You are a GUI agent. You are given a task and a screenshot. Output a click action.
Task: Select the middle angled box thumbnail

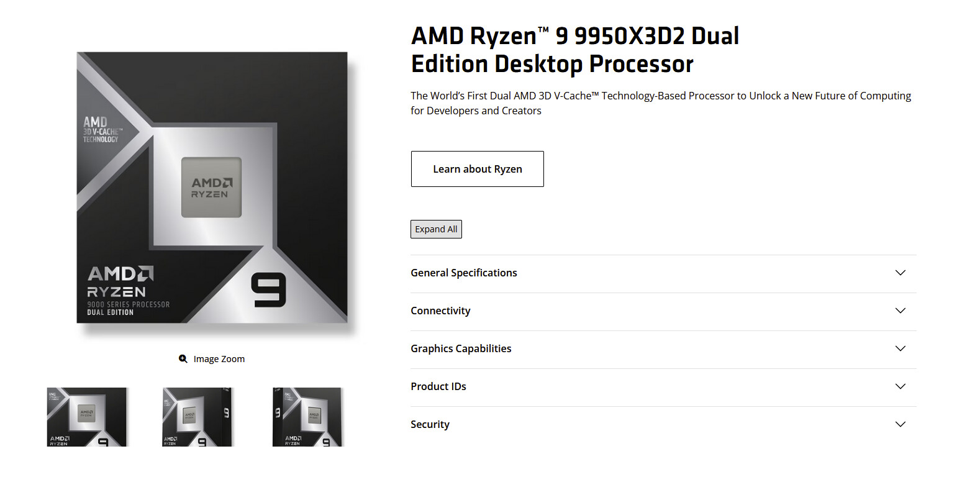197,417
